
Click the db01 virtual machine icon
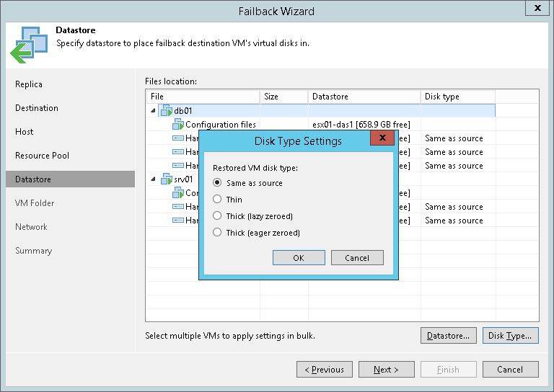pos(166,111)
